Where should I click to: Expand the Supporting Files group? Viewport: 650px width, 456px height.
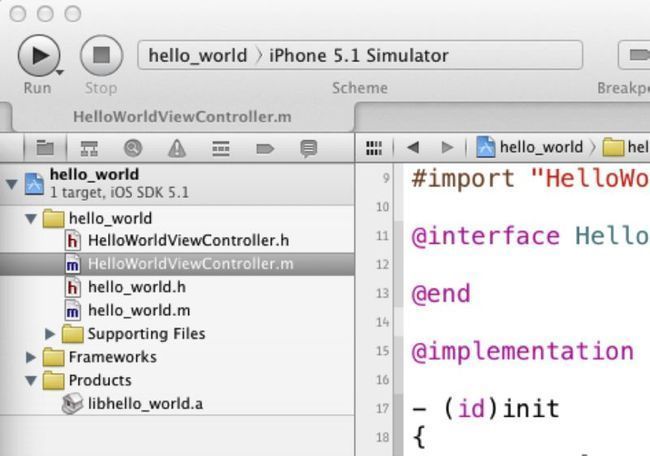pyautogui.click(x=50, y=334)
